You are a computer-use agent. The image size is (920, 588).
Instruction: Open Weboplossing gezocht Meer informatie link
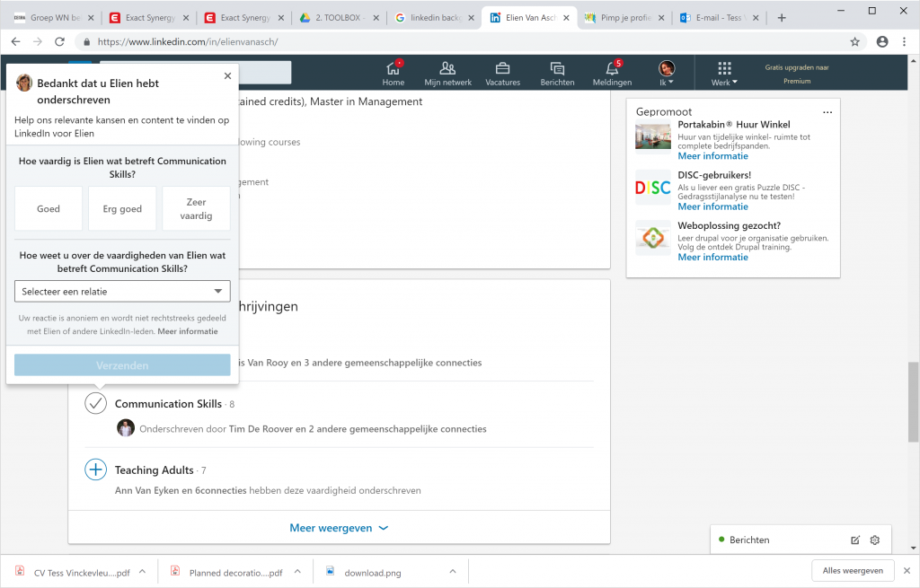click(712, 257)
